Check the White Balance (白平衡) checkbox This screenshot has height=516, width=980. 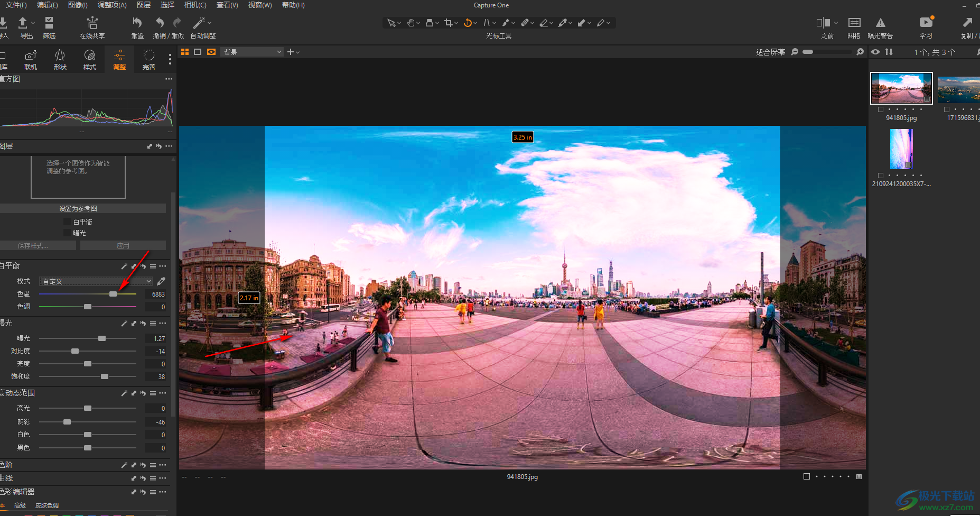67,222
